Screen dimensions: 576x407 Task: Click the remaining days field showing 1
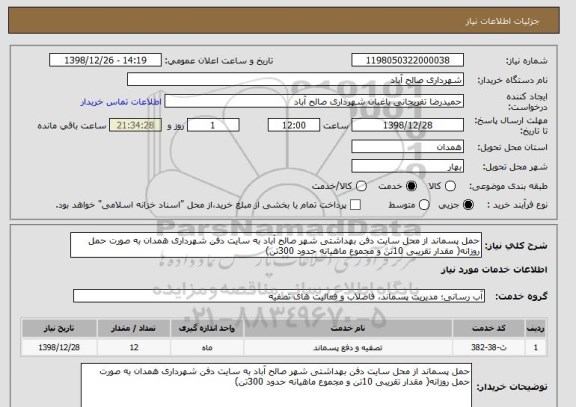click(213, 125)
